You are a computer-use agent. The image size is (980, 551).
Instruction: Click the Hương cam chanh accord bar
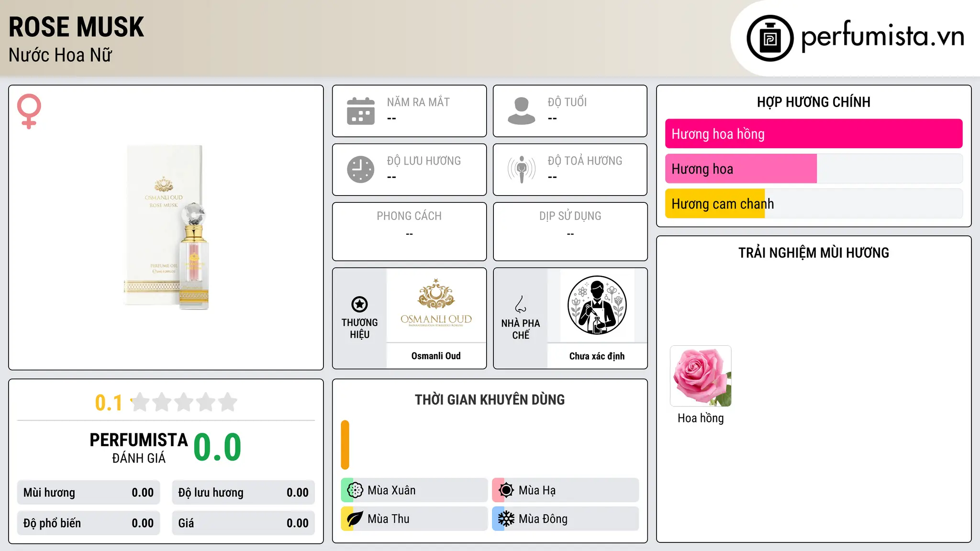813,204
